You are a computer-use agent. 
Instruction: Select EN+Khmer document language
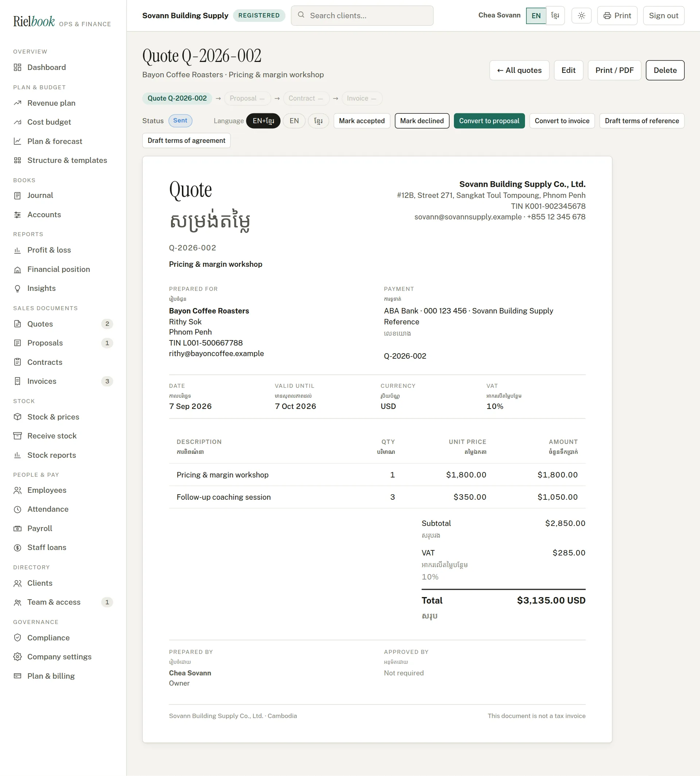(263, 121)
